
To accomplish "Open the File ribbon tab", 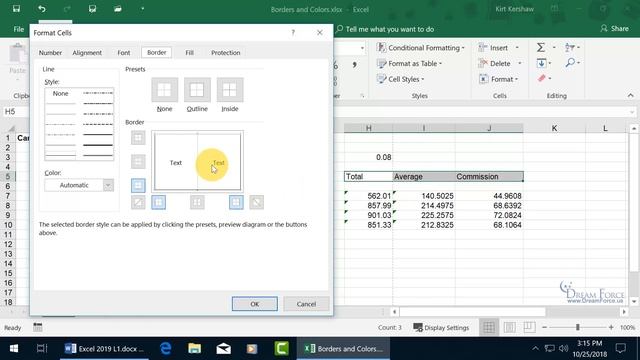I will (18, 29).
